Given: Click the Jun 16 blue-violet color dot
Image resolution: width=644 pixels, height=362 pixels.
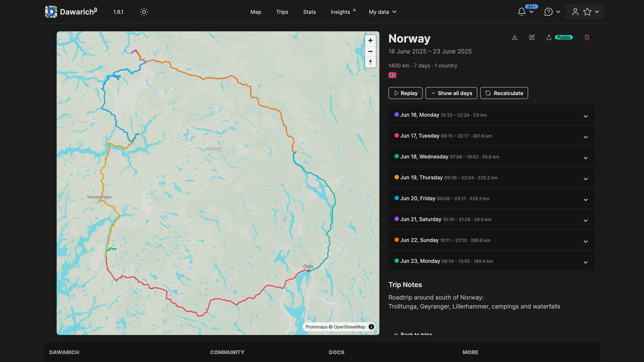Looking at the screenshot, I should tap(397, 114).
